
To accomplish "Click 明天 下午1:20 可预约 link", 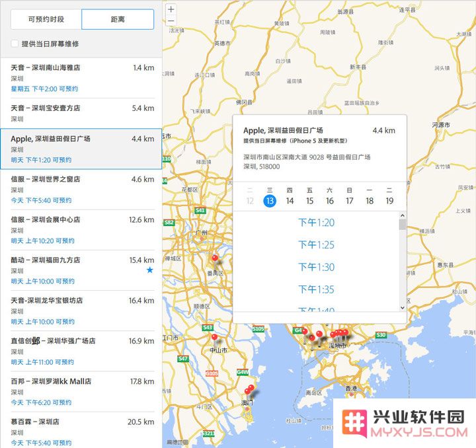I will pyautogui.click(x=41, y=160).
